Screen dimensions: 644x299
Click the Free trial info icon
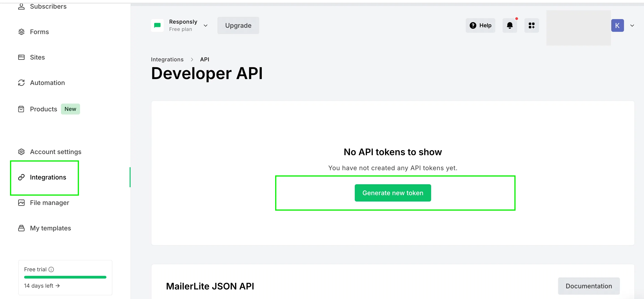(x=51, y=269)
